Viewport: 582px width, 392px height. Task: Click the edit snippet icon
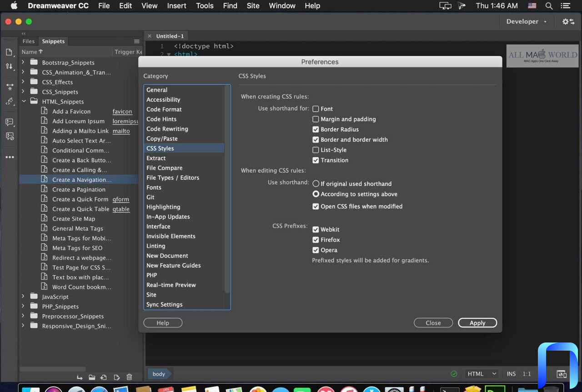coord(117,377)
